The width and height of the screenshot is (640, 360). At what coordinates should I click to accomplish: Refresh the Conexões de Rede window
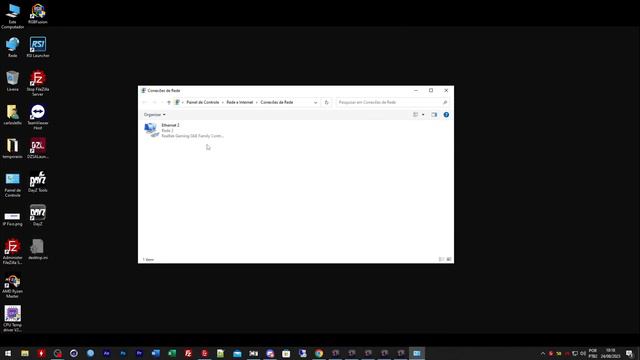click(327, 102)
